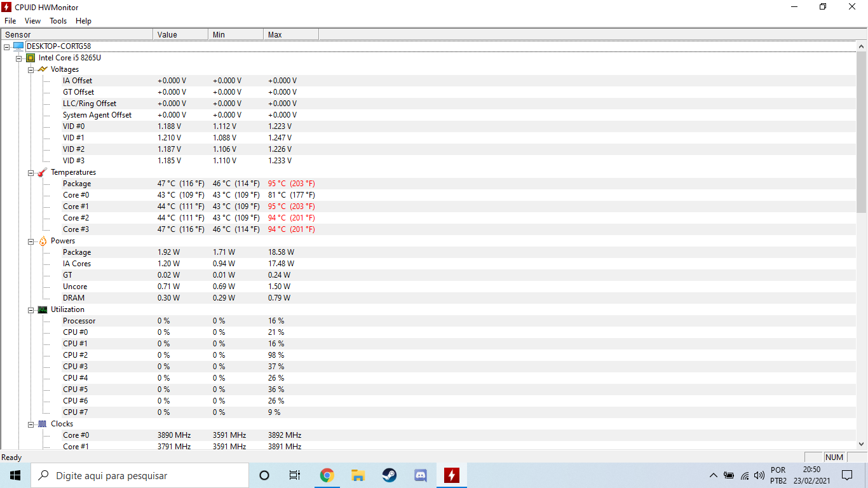Click the HWMonitor title bar app icon
The height and width of the screenshot is (488, 868).
pyautogui.click(x=7, y=7)
